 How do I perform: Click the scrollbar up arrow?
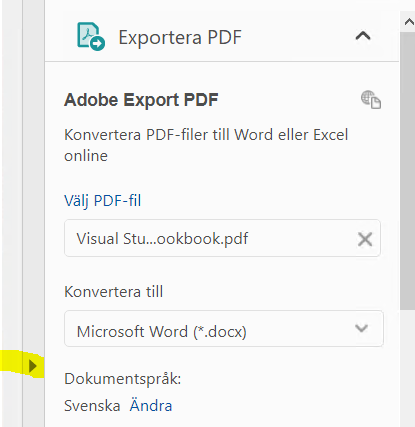pyautogui.click(x=408, y=22)
